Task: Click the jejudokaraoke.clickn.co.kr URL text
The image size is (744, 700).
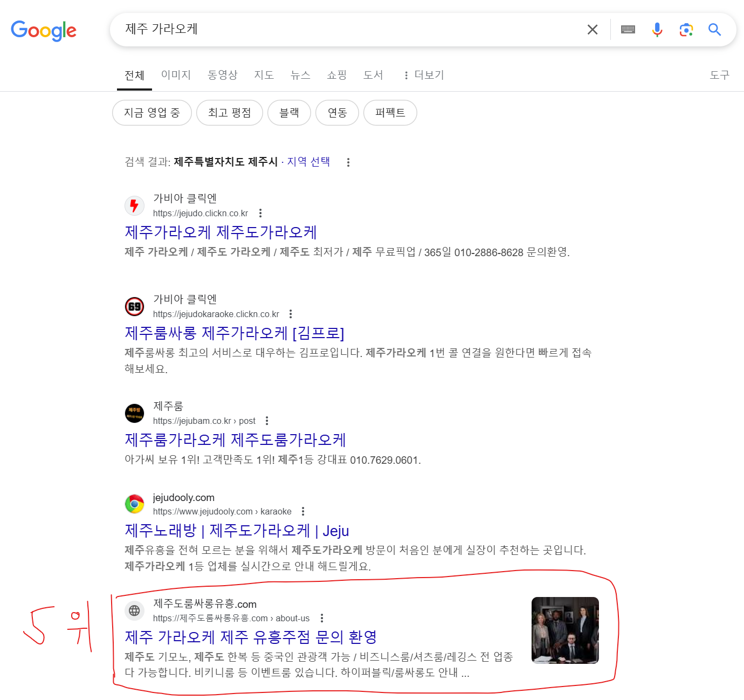Action: [x=216, y=314]
